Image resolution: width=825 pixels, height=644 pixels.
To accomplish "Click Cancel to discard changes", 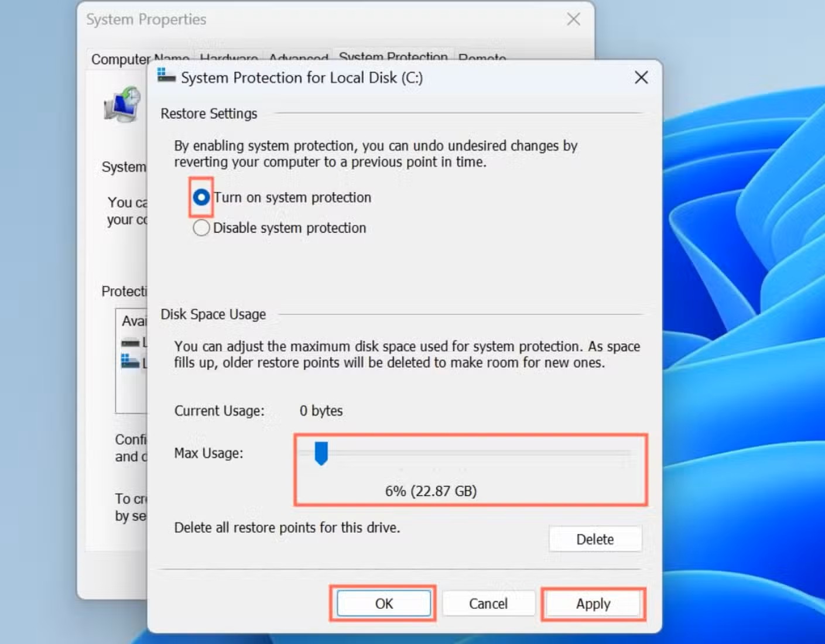I will (x=488, y=603).
